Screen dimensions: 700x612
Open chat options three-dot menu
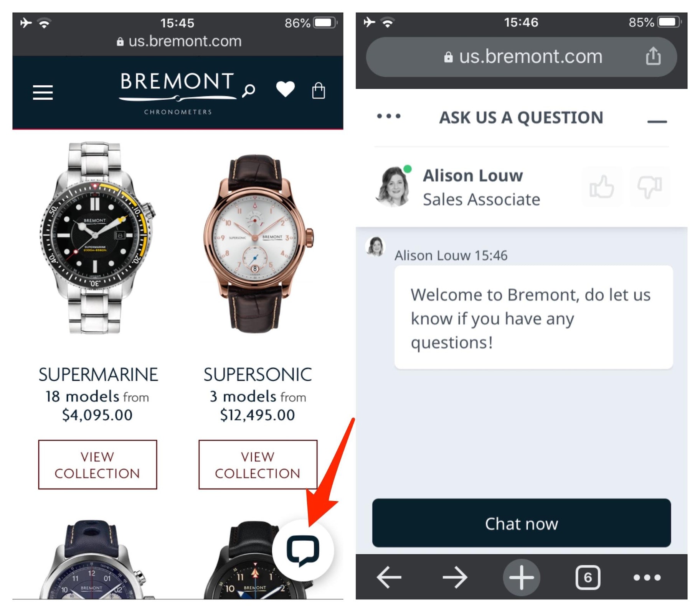389,116
